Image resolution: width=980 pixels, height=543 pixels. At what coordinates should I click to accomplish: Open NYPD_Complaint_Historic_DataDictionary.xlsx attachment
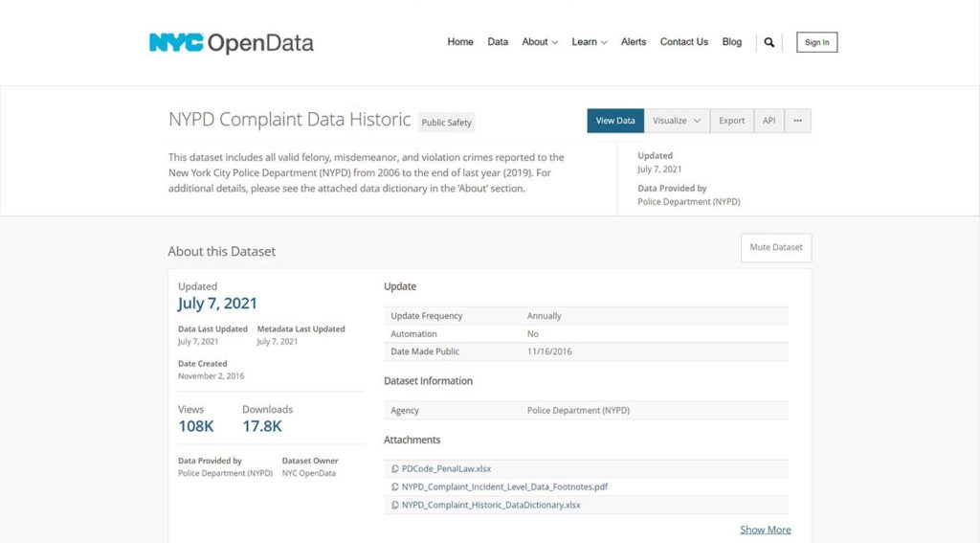click(491, 505)
